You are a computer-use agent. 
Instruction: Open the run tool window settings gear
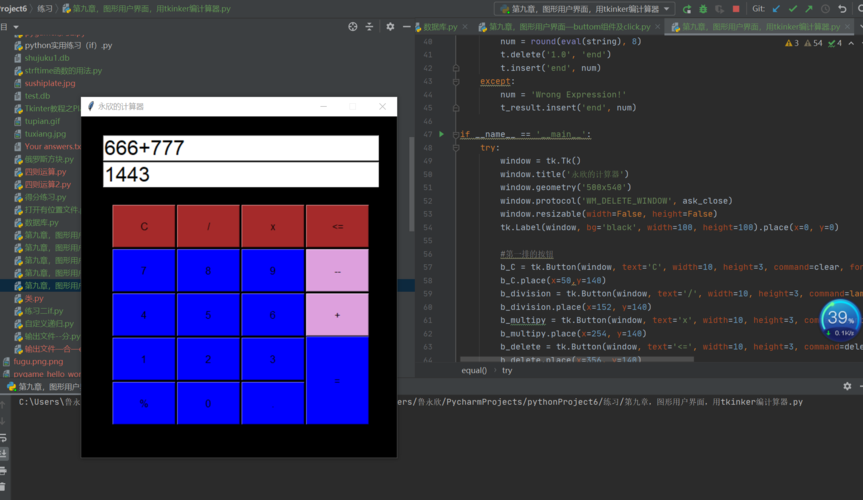tap(847, 386)
